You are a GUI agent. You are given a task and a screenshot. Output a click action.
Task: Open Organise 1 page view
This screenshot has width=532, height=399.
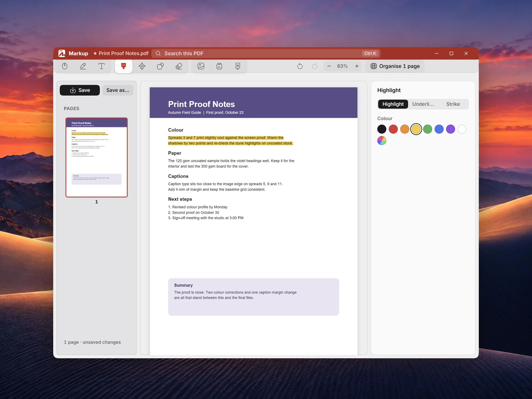pos(395,66)
